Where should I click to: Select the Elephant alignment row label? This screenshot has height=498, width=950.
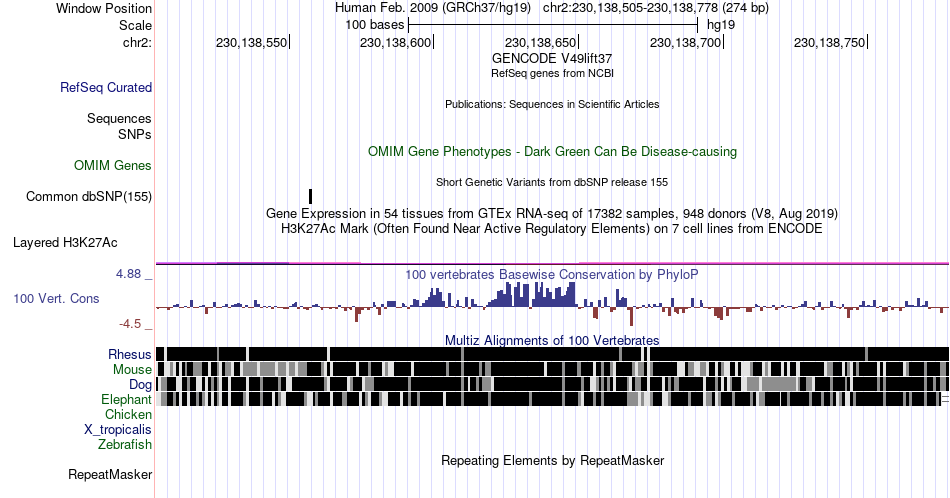[x=127, y=399]
